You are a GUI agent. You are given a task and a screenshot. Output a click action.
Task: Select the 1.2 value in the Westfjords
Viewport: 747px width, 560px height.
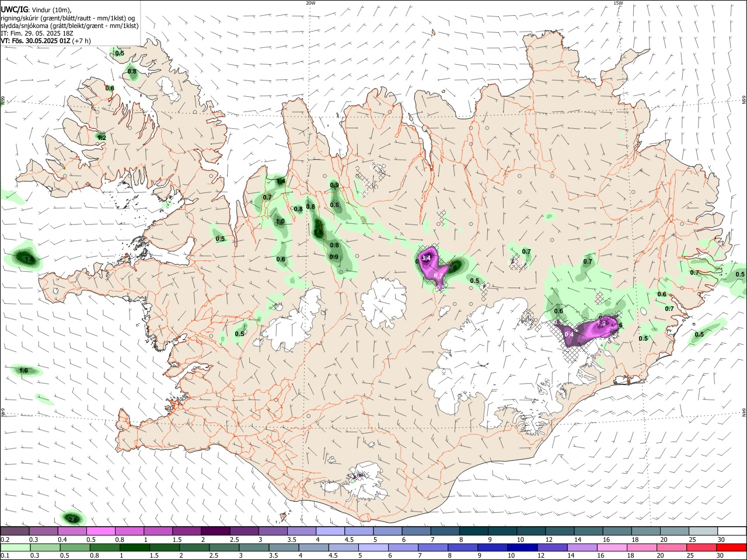[102, 138]
